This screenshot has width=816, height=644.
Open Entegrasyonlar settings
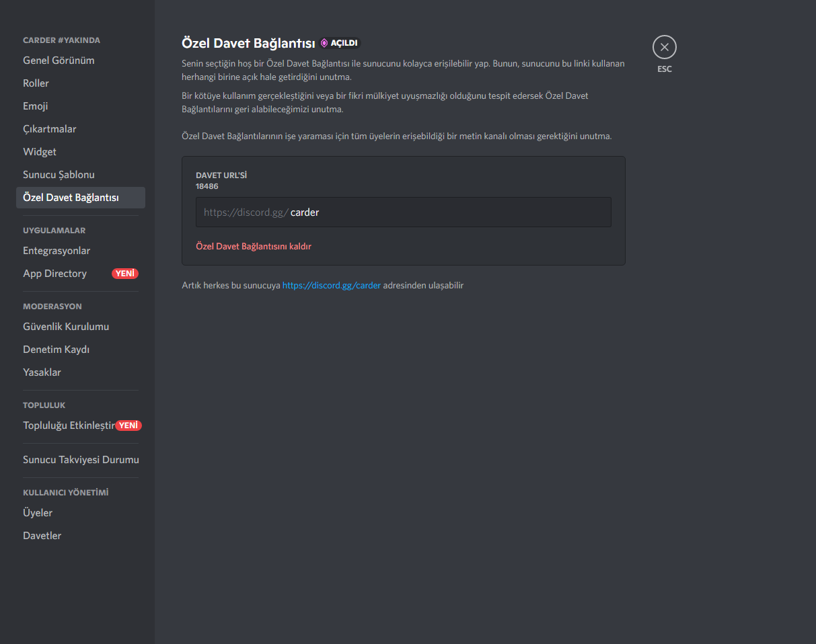[81, 251]
